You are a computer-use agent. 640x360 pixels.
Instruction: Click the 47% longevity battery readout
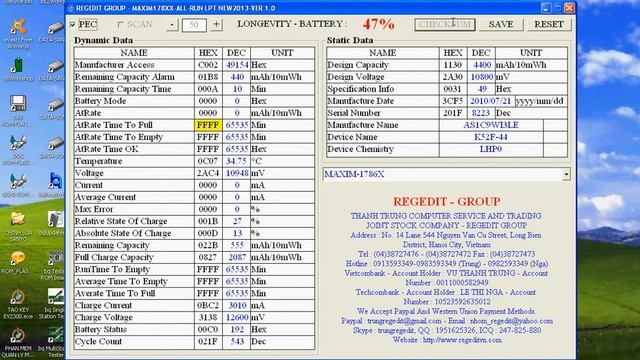tap(378, 24)
